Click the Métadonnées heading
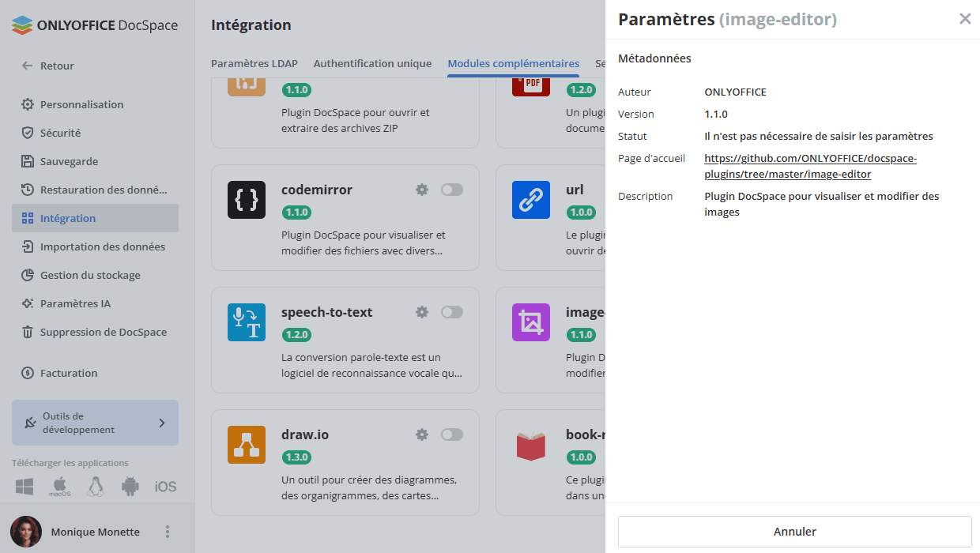The width and height of the screenshot is (980, 553). click(654, 58)
